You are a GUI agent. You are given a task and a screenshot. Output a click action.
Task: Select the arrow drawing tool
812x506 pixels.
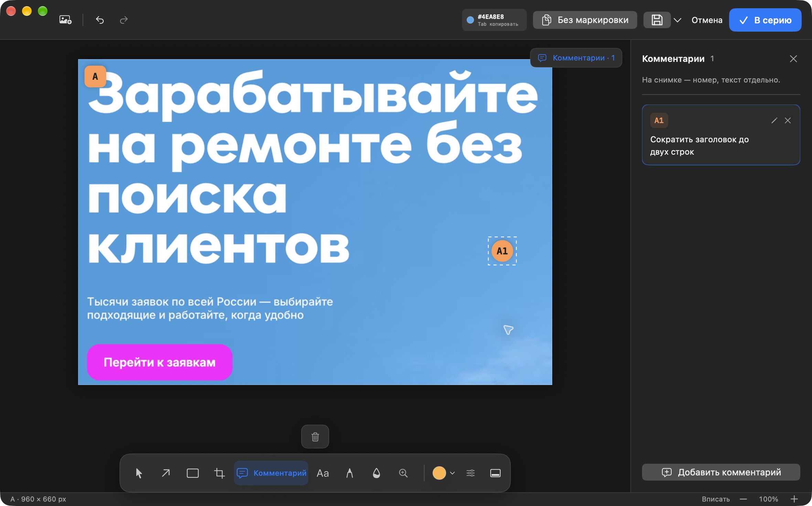(165, 473)
